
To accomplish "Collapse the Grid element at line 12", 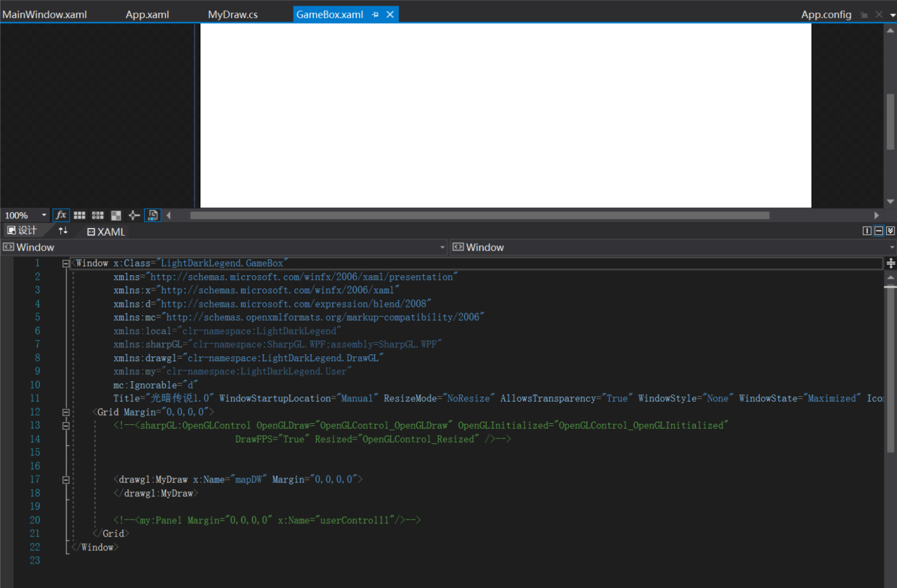I will pyautogui.click(x=66, y=412).
